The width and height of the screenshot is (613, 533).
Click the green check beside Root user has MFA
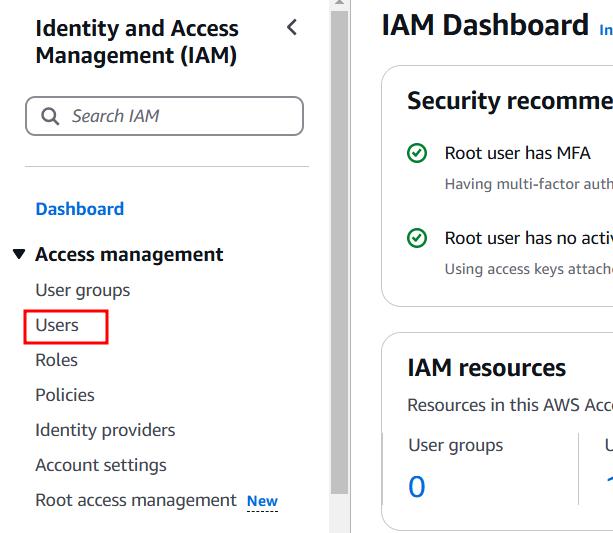417,154
